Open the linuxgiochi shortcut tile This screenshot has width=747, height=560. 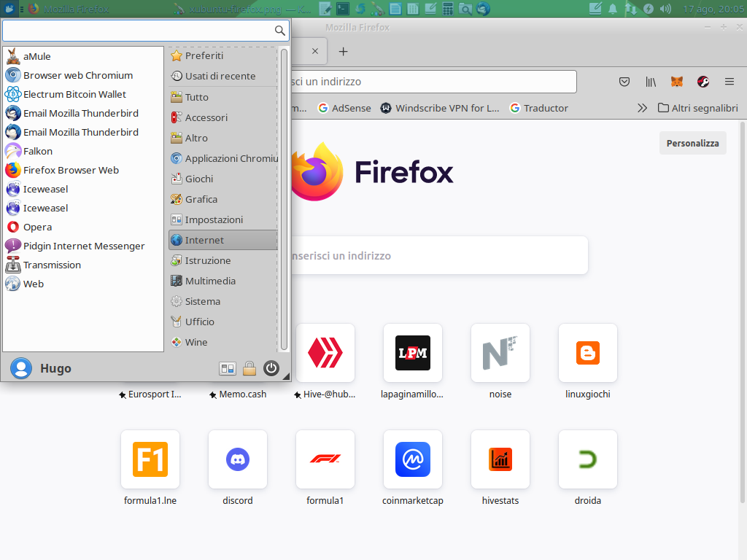point(588,353)
